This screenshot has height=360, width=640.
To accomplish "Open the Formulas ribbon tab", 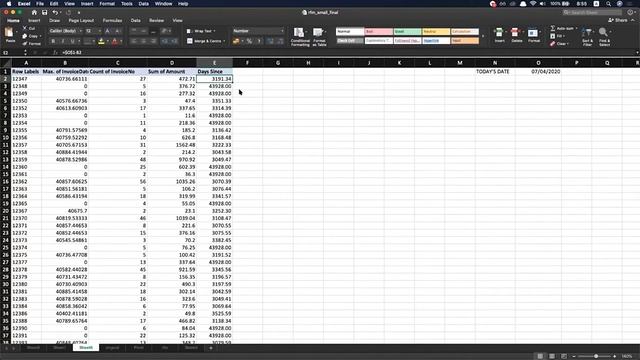I will pyautogui.click(x=112, y=20).
